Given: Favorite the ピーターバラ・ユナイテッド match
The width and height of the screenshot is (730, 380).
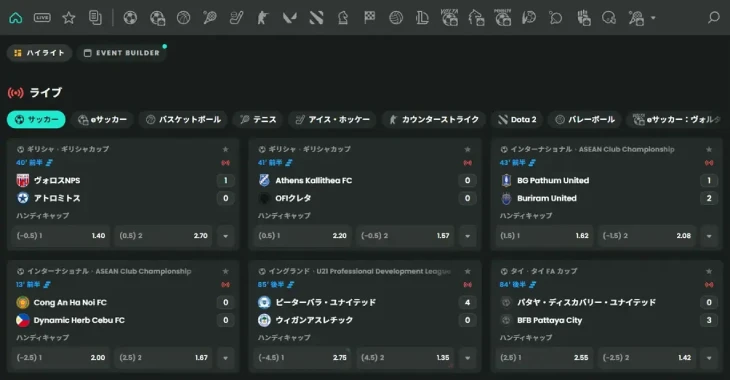Looking at the screenshot, I should click(x=467, y=271).
